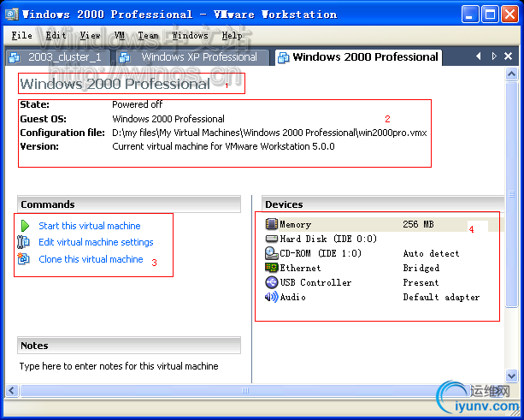The width and height of the screenshot is (524, 420).
Task: Open the View menu
Action: pyautogui.click(x=90, y=35)
